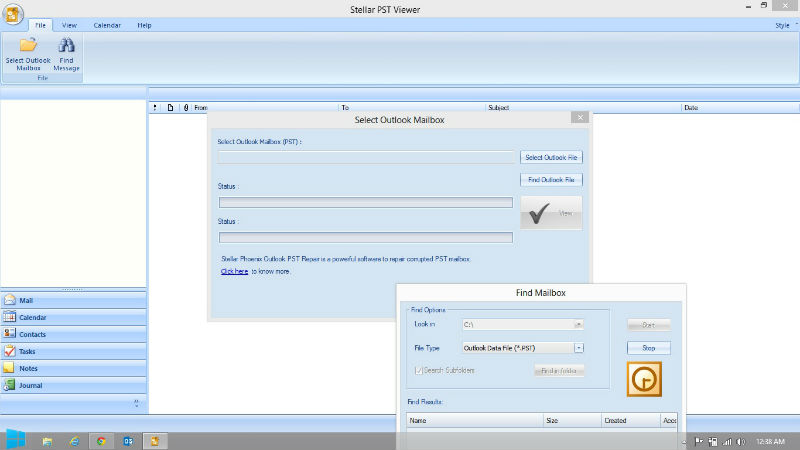
Task: Click the PST mailbox path field
Action: pyautogui.click(x=366, y=157)
